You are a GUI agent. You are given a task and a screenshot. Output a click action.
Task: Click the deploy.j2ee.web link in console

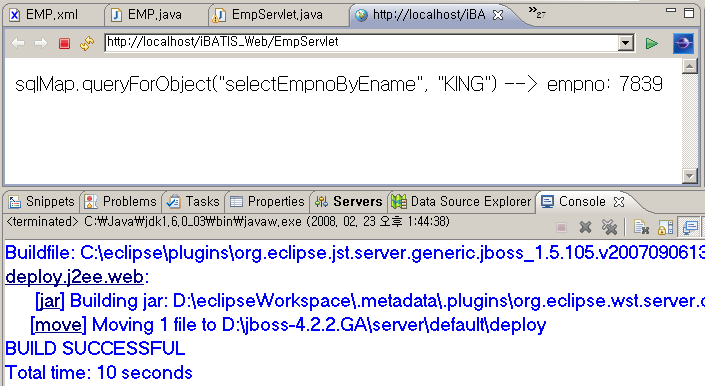pos(74,277)
